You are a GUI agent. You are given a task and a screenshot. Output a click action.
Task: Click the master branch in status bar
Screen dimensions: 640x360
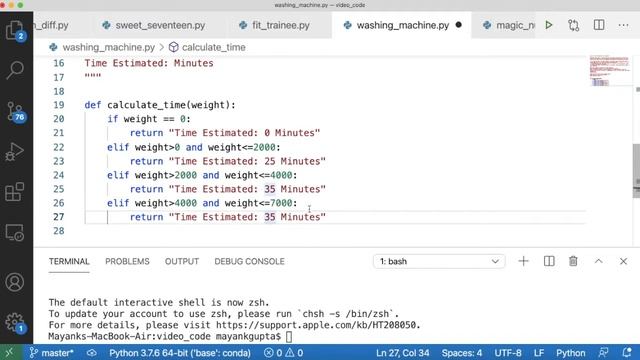point(52,353)
